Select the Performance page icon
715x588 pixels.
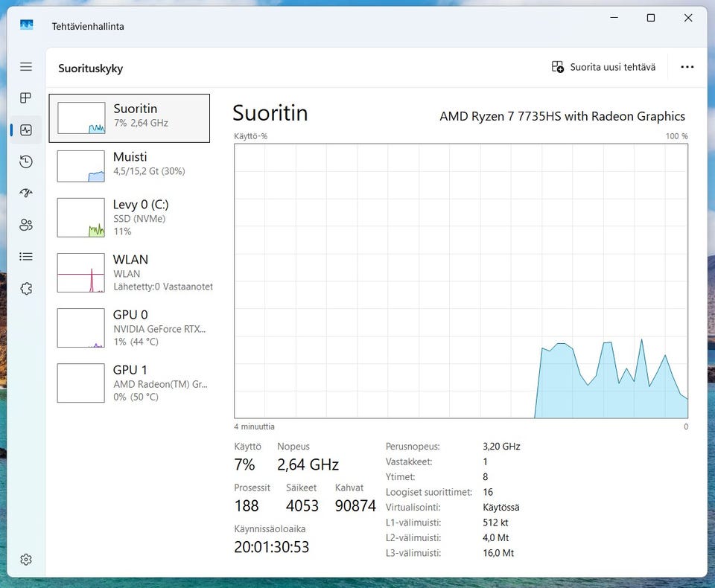click(x=26, y=130)
